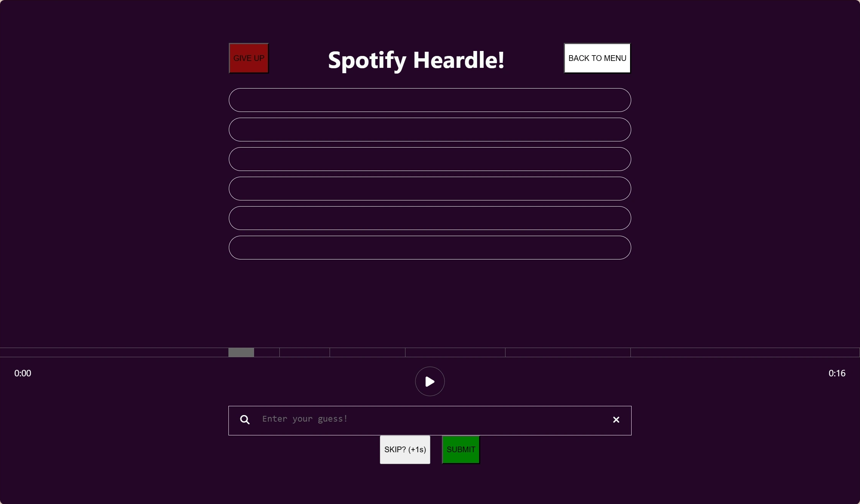Viewport: 860px width, 504px height.
Task: Focus the 'Enter your guess!' input field
Action: click(x=429, y=419)
